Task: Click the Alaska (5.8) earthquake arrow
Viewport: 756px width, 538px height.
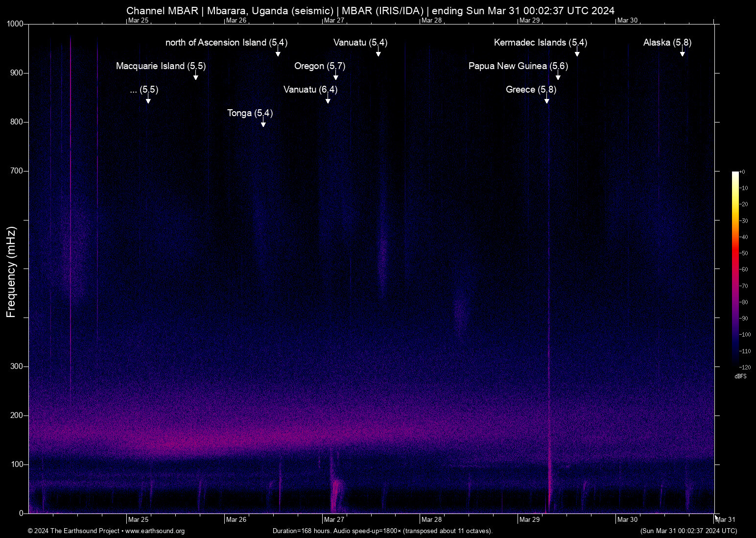Action: [684, 54]
